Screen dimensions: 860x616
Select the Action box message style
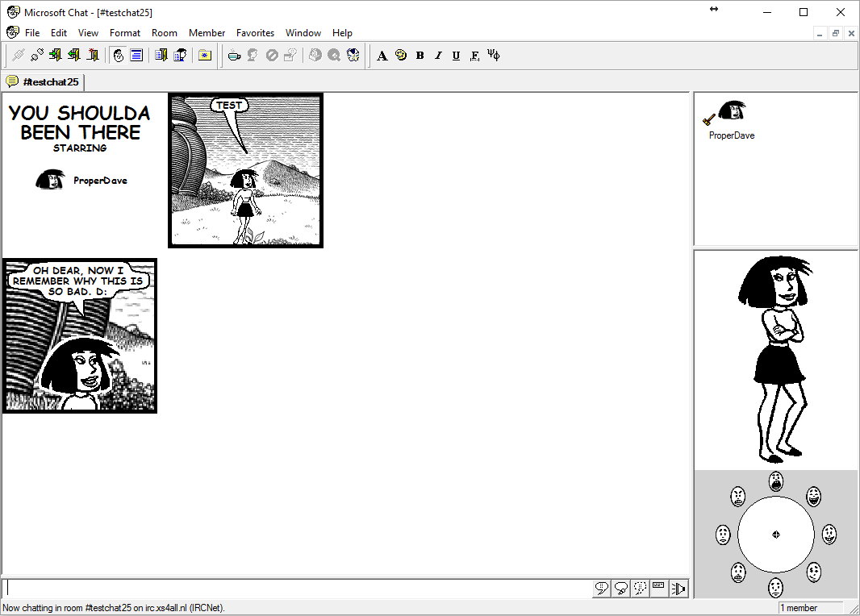[659, 588]
